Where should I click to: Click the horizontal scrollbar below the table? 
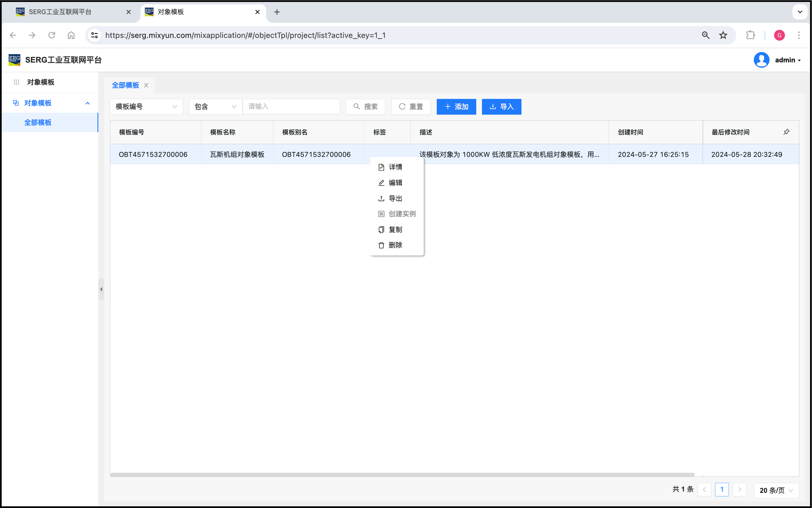click(402, 475)
